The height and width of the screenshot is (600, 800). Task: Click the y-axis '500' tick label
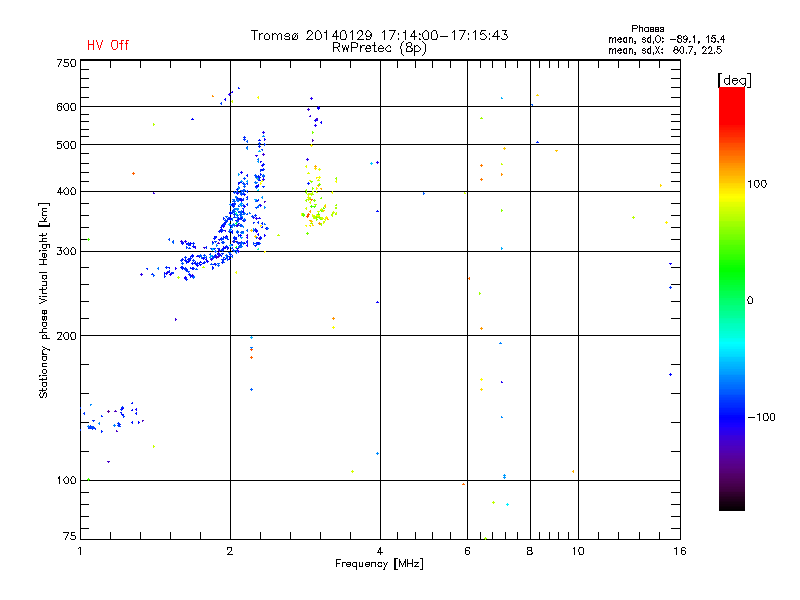(66, 145)
